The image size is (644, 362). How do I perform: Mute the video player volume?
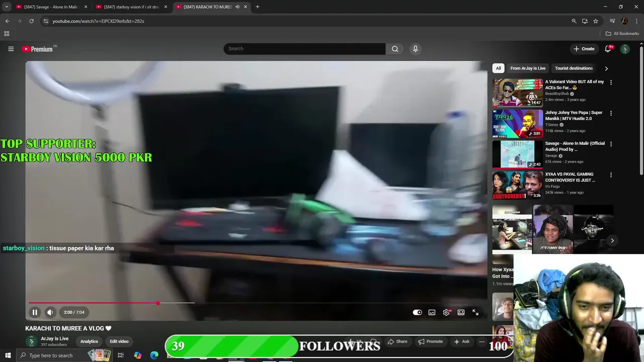50,312
